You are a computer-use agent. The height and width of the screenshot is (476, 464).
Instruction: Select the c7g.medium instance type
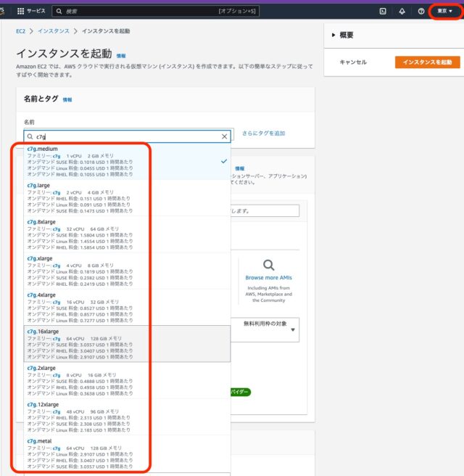[127, 162]
